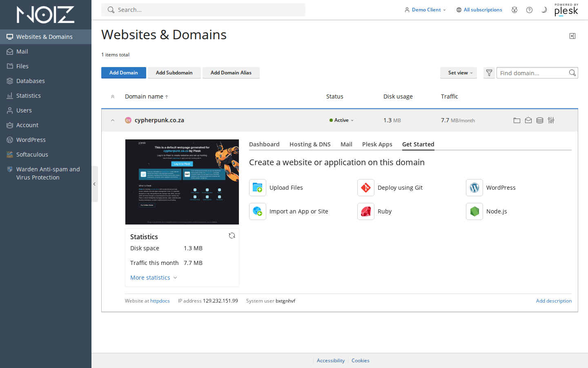Open the help question mark icon
The image size is (588, 368).
(529, 10)
